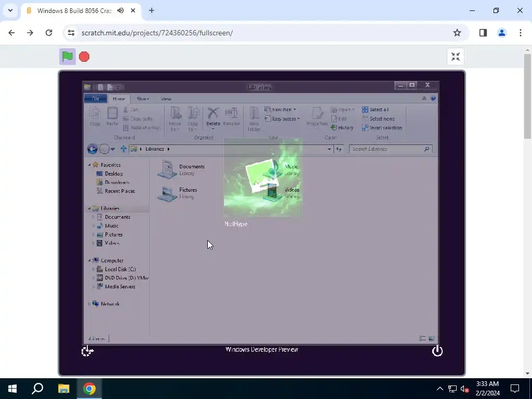Choose Select all in the ribbon
This screenshot has height=399, width=532.
coord(375,110)
